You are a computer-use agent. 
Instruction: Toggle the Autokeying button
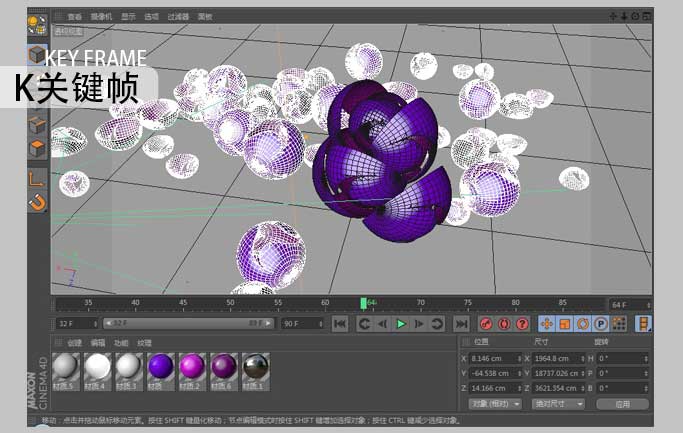point(503,324)
